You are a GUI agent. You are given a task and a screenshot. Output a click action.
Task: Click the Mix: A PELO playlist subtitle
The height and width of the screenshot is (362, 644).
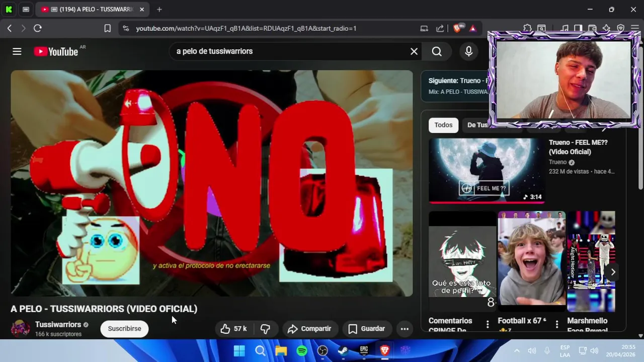(458, 92)
